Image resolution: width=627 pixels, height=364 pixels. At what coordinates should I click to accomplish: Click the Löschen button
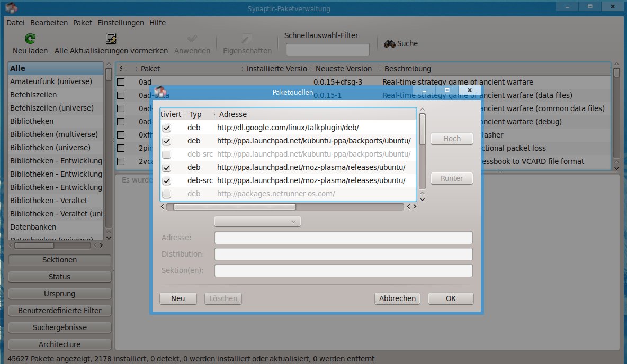click(223, 298)
